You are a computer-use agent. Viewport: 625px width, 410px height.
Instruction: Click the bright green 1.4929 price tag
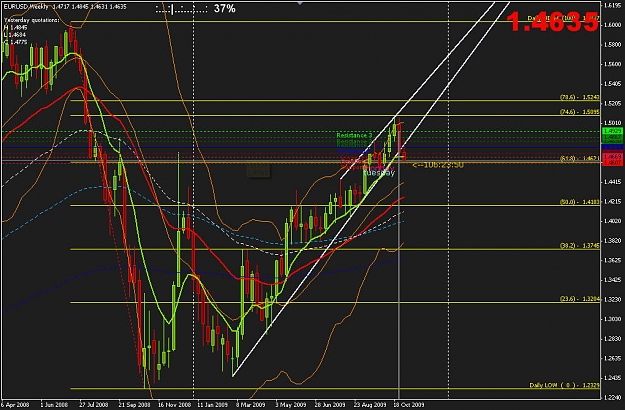click(613, 131)
